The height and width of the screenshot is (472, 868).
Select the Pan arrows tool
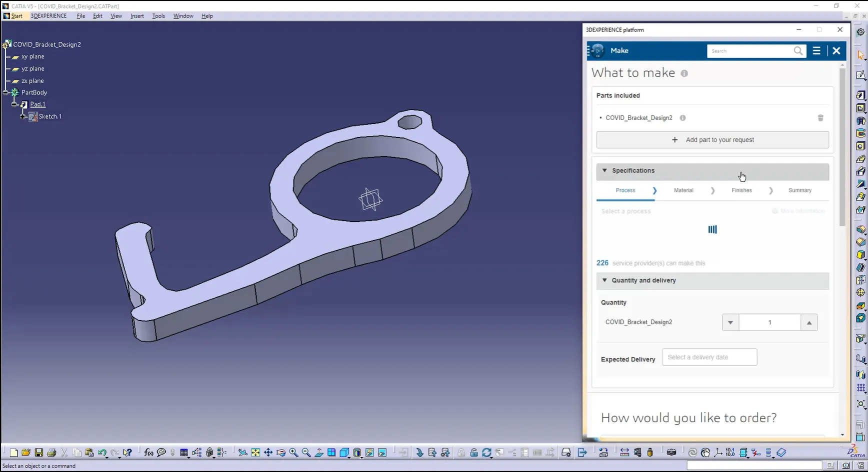[x=268, y=452]
